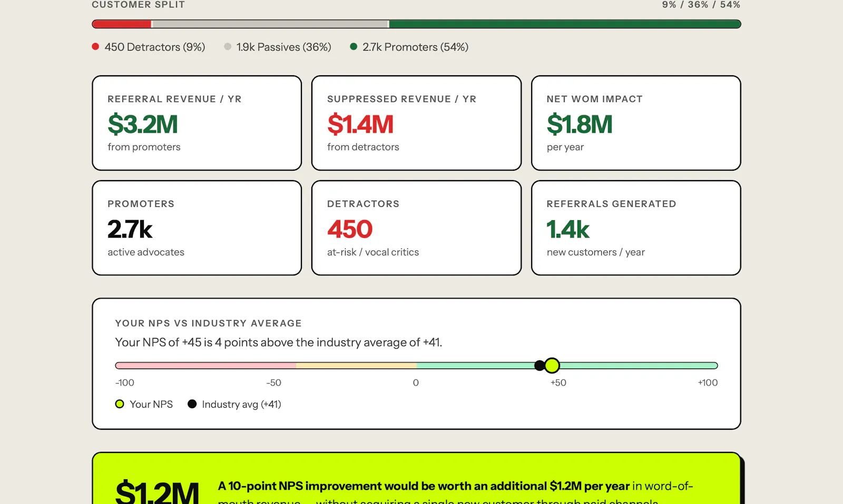Click the -100 gauge axis label
The height and width of the screenshot is (504, 843).
pos(125,383)
